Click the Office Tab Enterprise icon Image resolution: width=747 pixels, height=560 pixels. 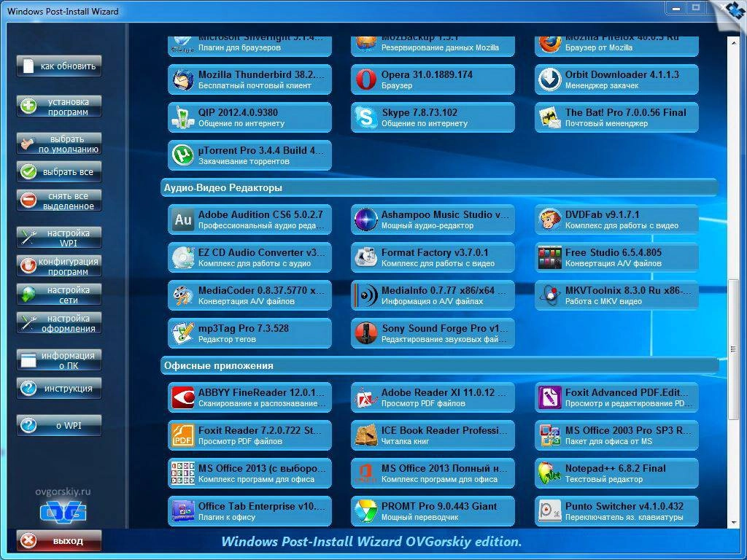pyautogui.click(x=182, y=511)
